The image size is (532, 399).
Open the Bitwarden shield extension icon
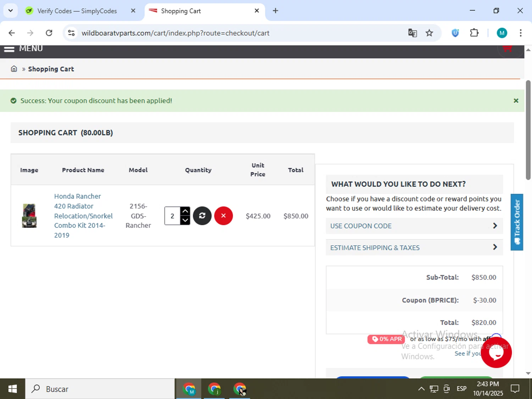tap(455, 33)
